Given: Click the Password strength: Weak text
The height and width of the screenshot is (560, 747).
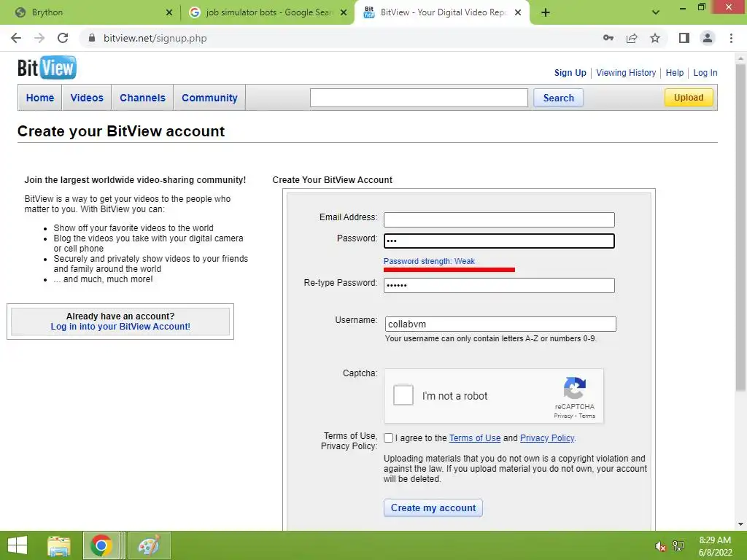Looking at the screenshot, I should (x=429, y=262).
